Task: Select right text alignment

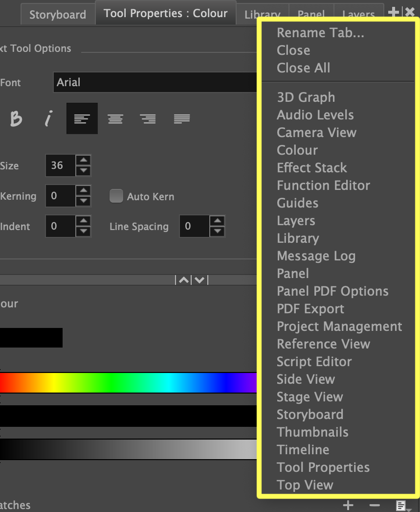Action: pyautogui.click(x=148, y=118)
